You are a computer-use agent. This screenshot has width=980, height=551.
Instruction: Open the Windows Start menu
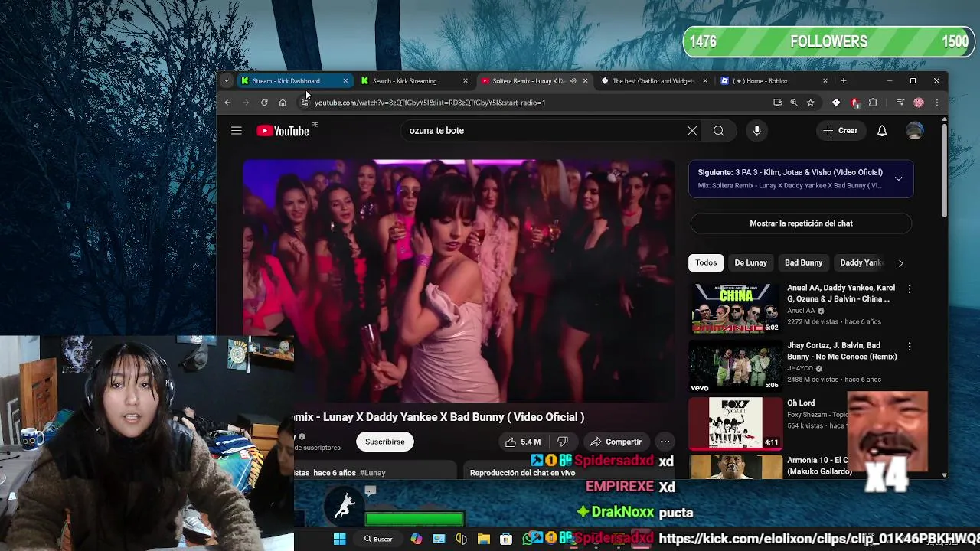[x=339, y=539]
